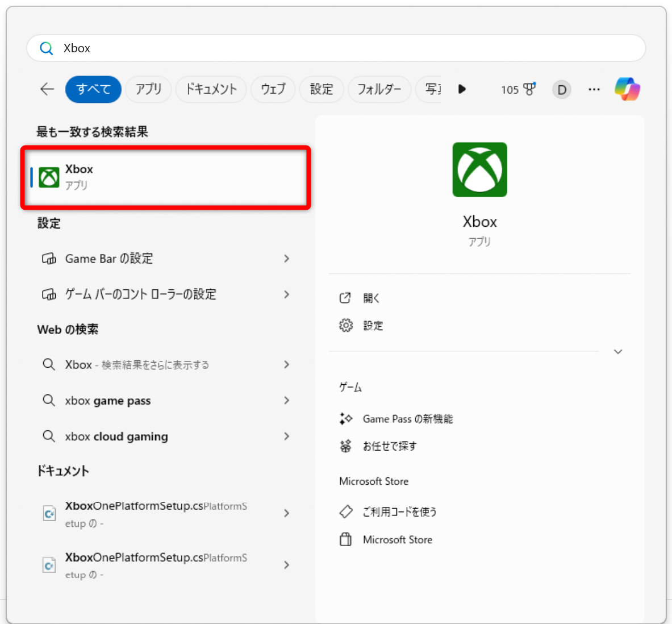The width and height of the screenshot is (672, 624).
Task: Click search icon beside xbox cloud gaming
Action: coord(49,436)
